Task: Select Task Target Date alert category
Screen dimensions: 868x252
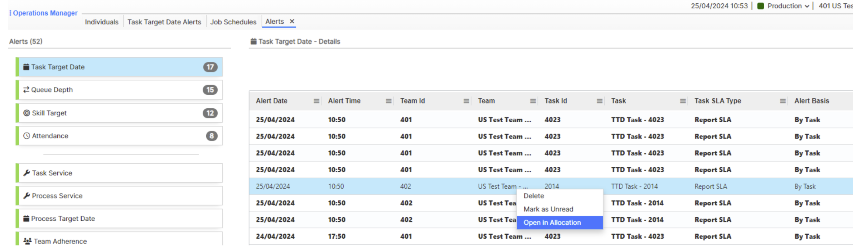Action: [119, 67]
